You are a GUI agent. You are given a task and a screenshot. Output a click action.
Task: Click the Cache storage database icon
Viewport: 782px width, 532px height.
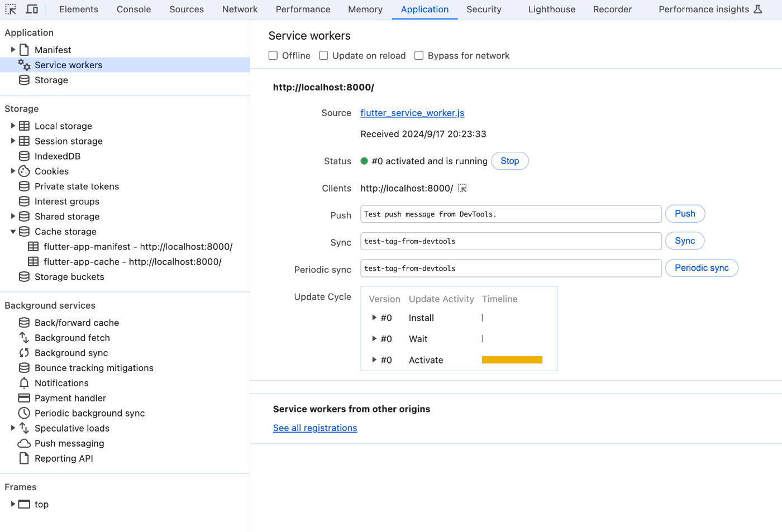point(24,232)
